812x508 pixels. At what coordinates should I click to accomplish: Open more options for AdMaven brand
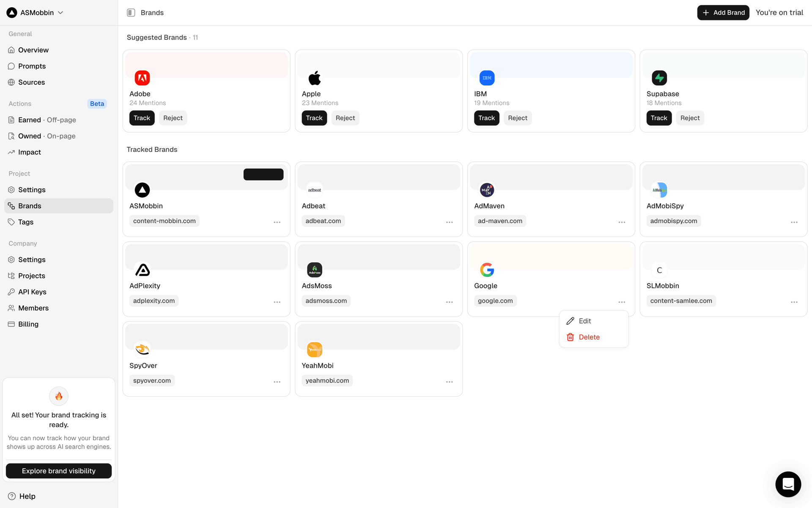click(x=622, y=222)
